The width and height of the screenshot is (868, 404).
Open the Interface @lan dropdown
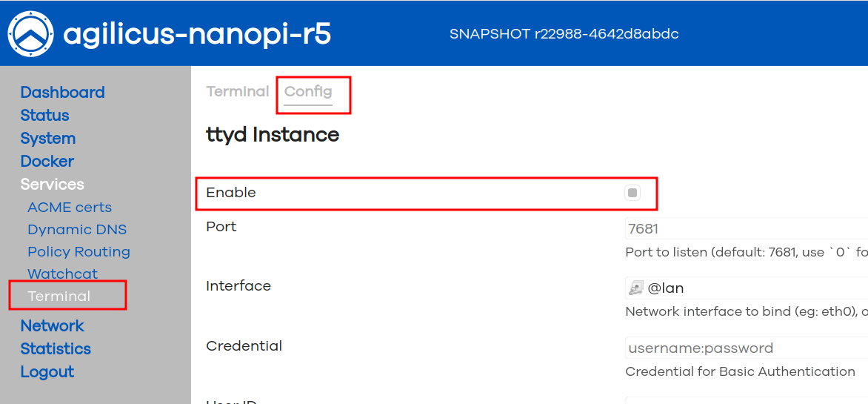(x=741, y=288)
